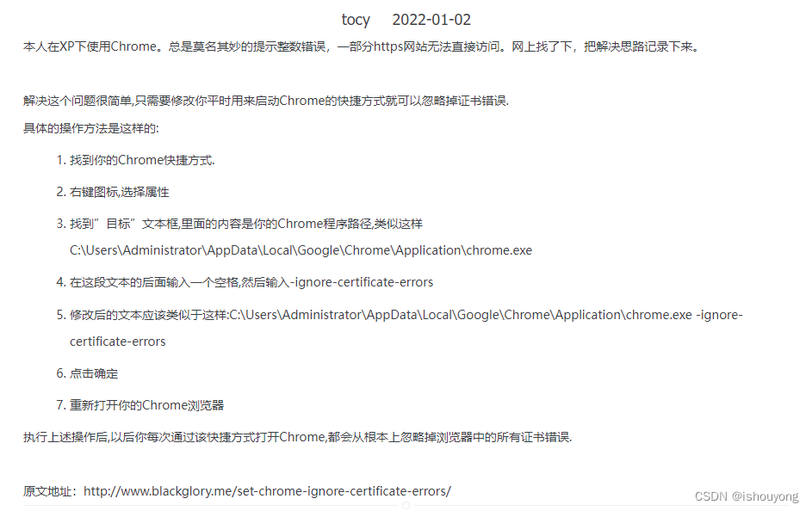Click the path ending in Application\chrome.exe under step 3
This screenshot has height=511, width=812.
coord(301,250)
